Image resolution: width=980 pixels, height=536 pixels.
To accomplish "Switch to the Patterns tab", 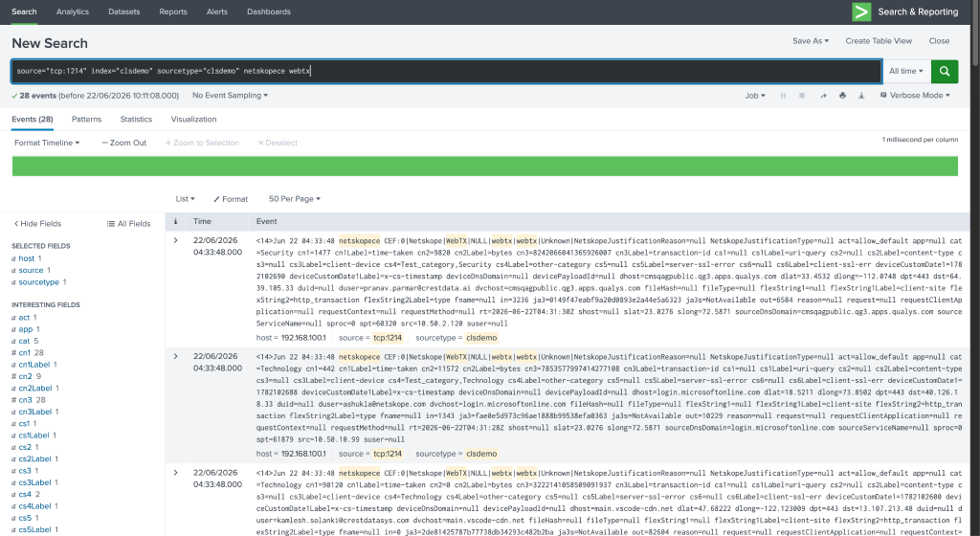I will pos(86,120).
